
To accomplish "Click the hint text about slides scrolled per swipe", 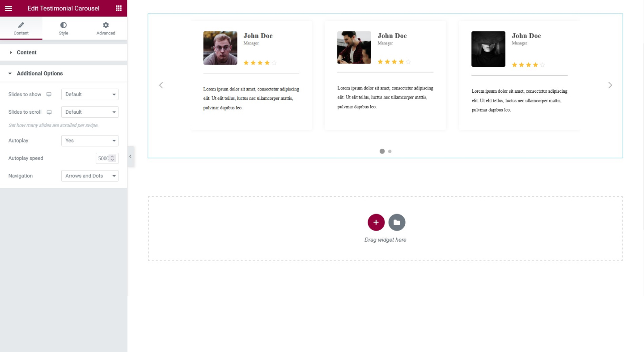I will 54,125.
